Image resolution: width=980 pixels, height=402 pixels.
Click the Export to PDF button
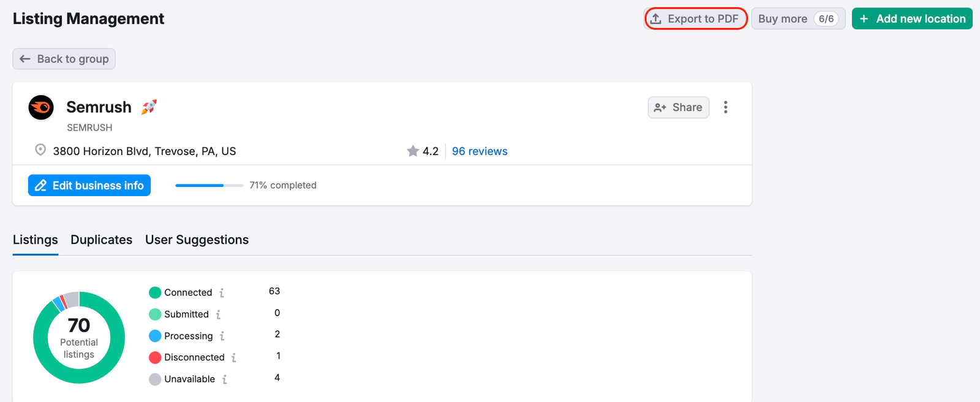click(696, 18)
